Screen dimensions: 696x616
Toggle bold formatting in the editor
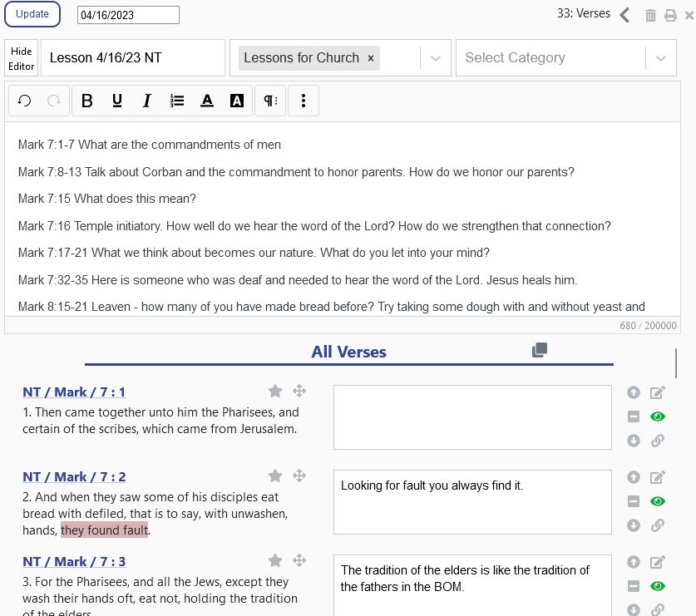(x=87, y=101)
